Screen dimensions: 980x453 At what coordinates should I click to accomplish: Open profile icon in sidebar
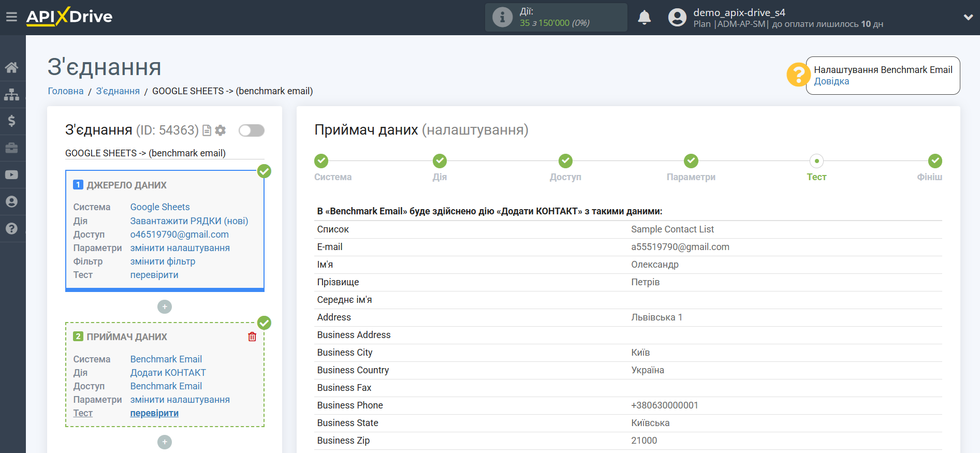click(11, 202)
